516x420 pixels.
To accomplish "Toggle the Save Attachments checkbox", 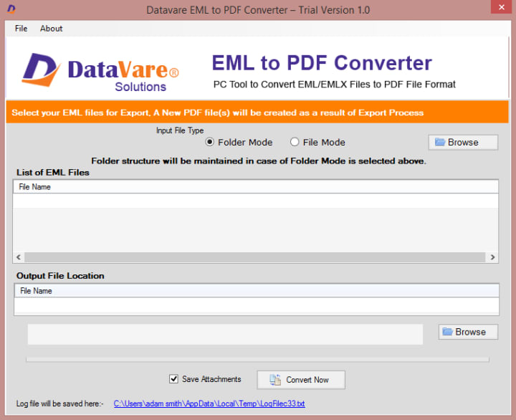I will point(173,379).
